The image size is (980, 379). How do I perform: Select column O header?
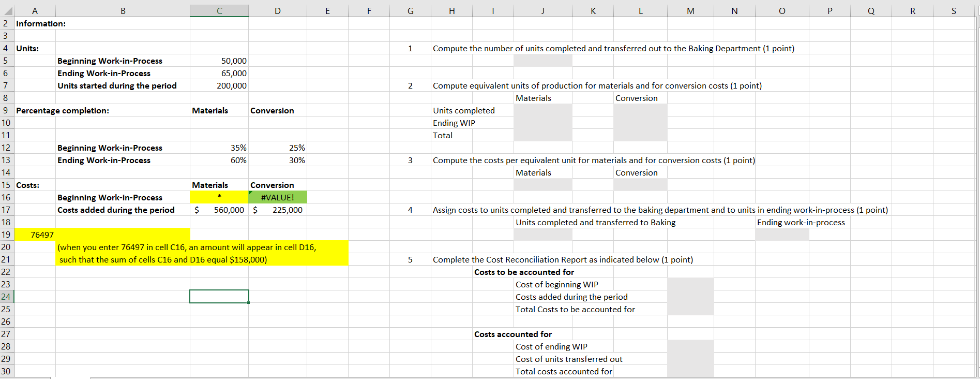(782, 10)
